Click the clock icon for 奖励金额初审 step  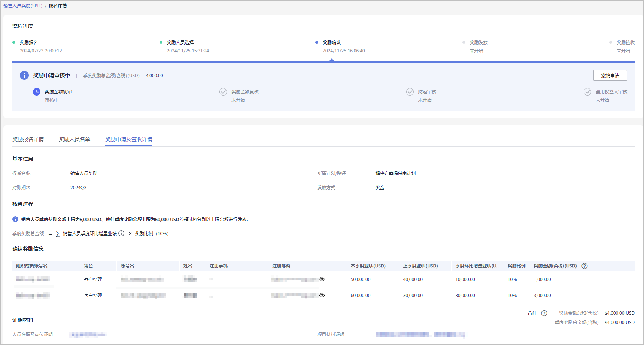pyautogui.click(x=37, y=92)
